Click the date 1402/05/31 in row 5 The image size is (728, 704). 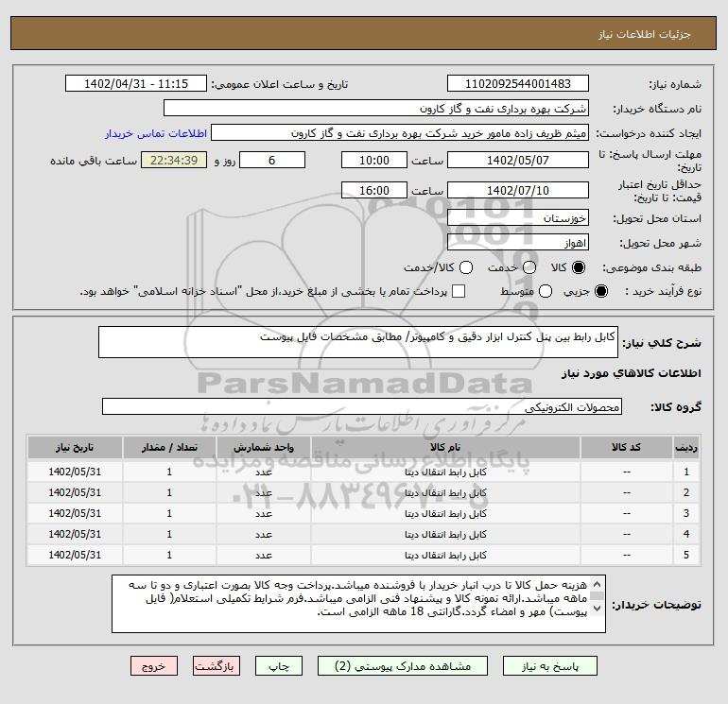75,555
